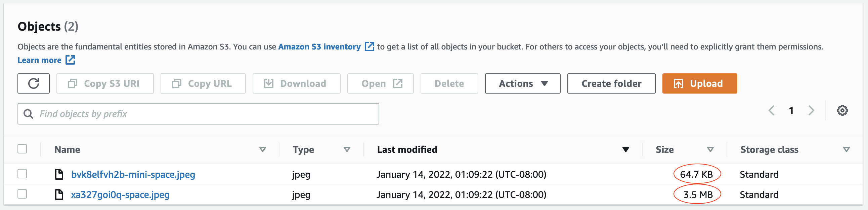Image resolution: width=868 pixels, height=210 pixels.
Task: Check the bvk8elfvh2b-mini-space.jpeg checkbox
Action: pos(22,174)
